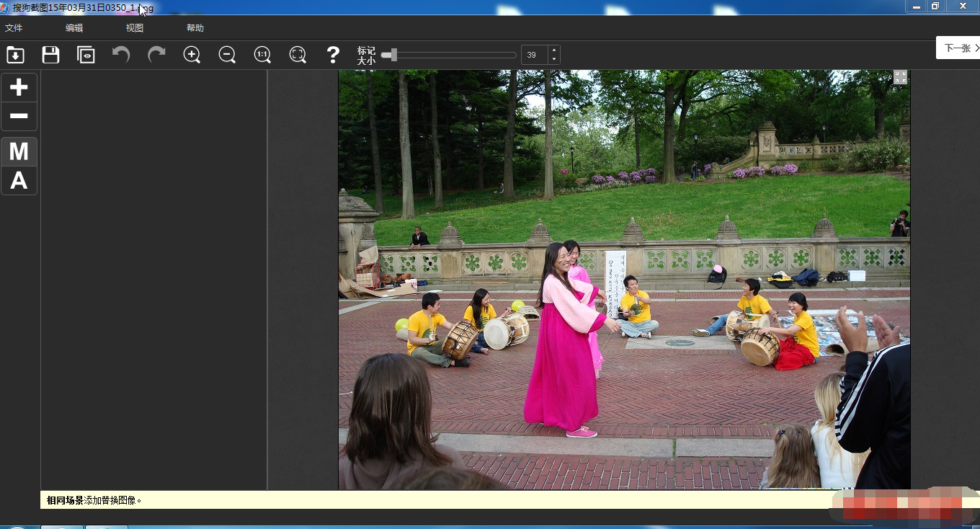Redo the last undone action
This screenshot has height=529, width=980.
point(156,55)
